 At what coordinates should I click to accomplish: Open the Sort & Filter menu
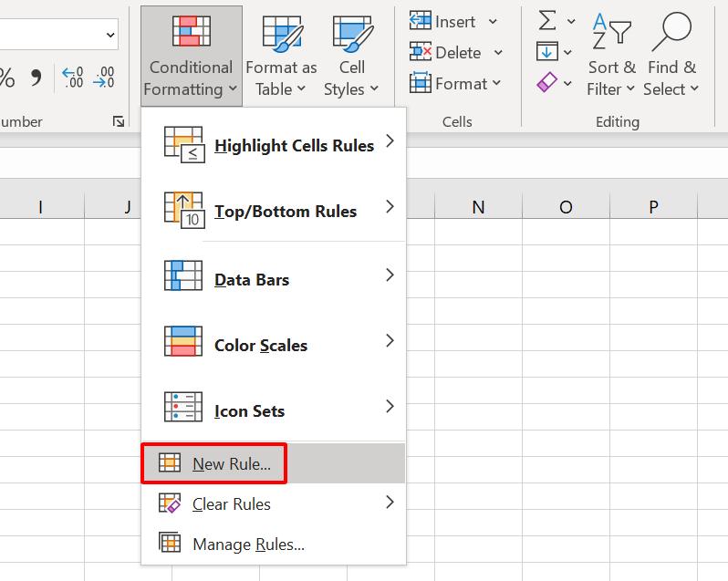pyautogui.click(x=611, y=56)
